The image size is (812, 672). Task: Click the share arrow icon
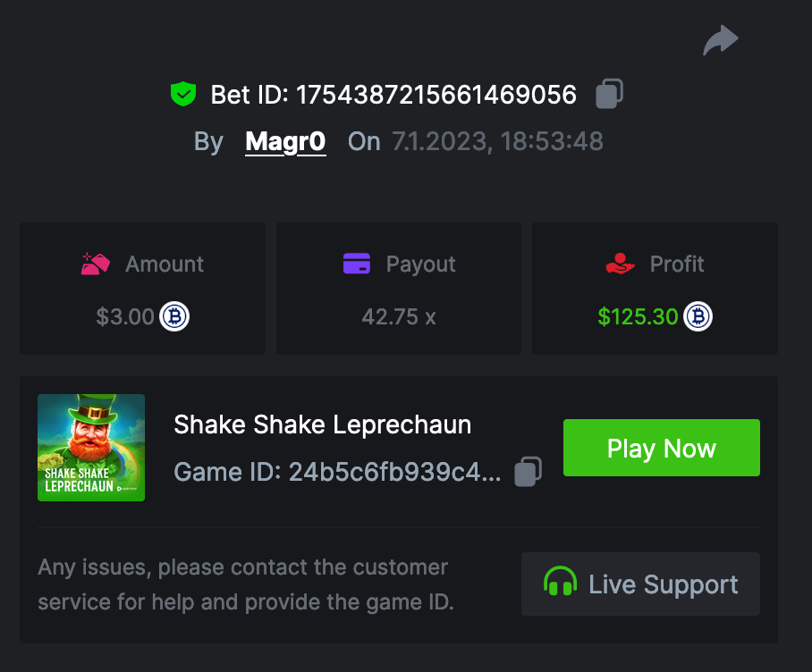[x=721, y=40]
